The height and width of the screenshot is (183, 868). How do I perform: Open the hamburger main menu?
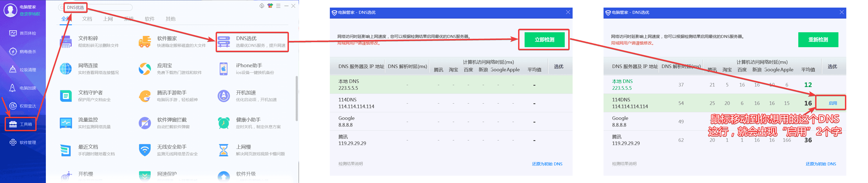click(278, 6)
